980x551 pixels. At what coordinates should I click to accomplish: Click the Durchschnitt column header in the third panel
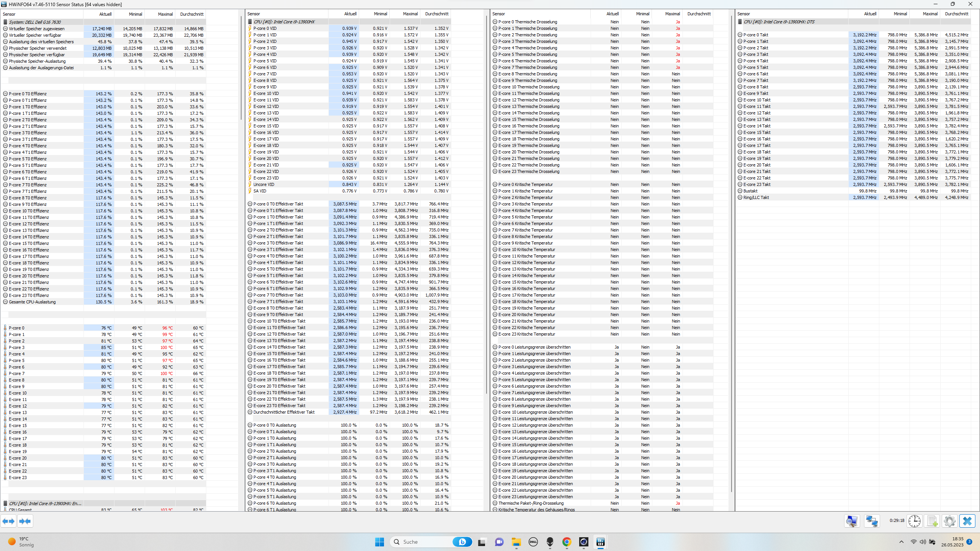click(699, 14)
